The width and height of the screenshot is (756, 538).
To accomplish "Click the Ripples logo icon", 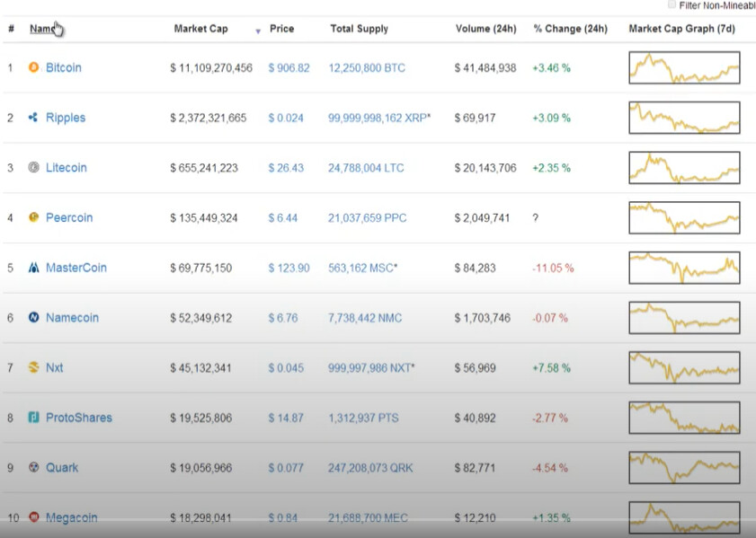I will tap(33, 117).
